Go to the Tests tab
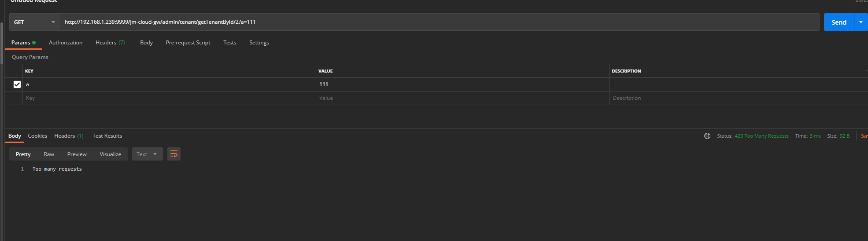Viewport: 868px width, 241px height. (x=229, y=43)
